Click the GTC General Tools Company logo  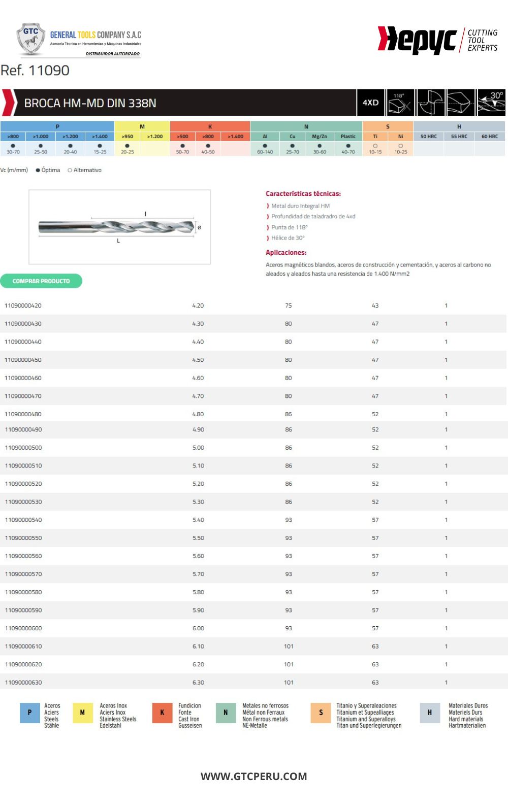79,39
